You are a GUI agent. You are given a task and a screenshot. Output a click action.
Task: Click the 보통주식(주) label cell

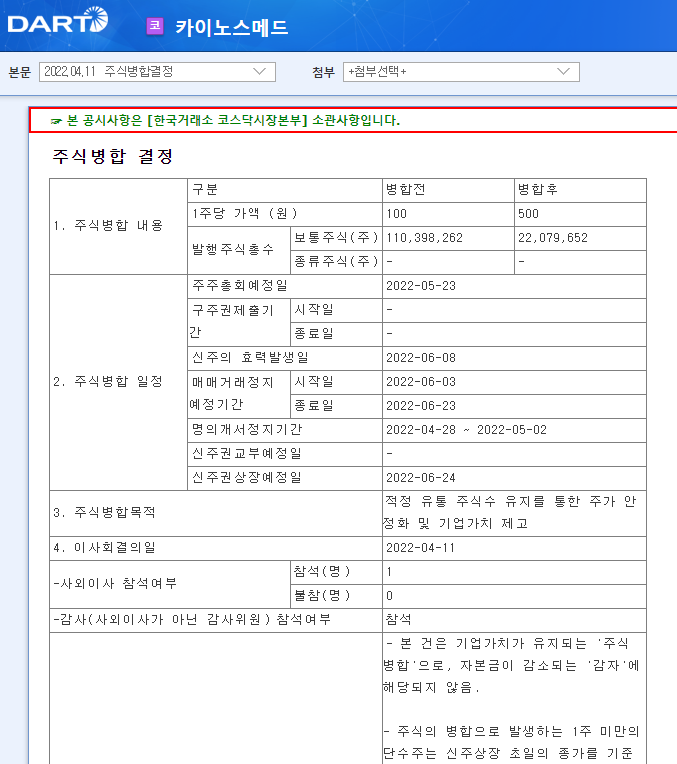(336, 238)
